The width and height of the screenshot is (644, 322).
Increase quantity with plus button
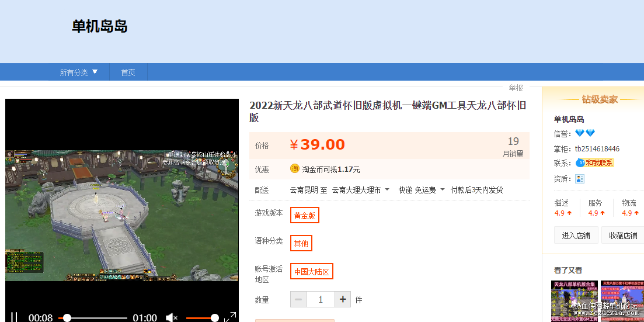pyautogui.click(x=343, y=300)
